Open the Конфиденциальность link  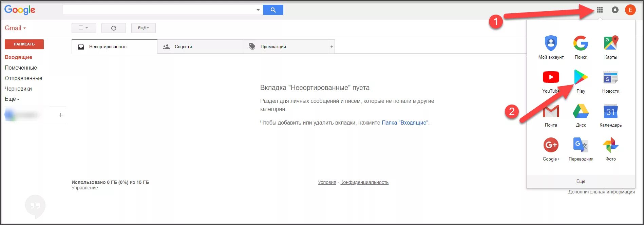click(x=364, y=182)
